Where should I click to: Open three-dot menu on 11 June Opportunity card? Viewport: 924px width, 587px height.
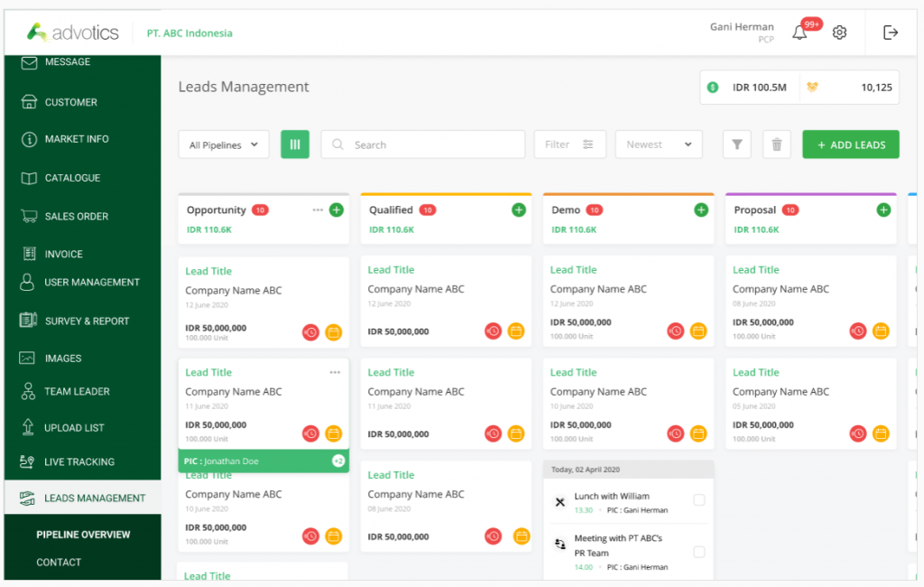click(335, 372)
